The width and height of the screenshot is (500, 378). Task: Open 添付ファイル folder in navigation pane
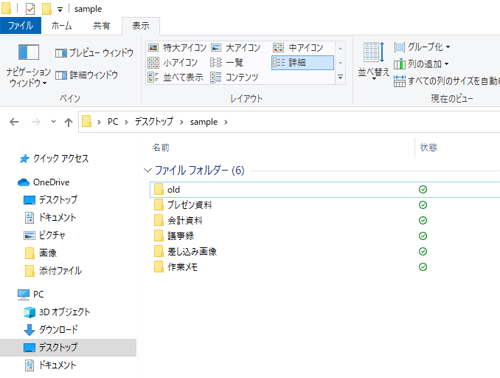pyautogui.click(x=53, y=271)
